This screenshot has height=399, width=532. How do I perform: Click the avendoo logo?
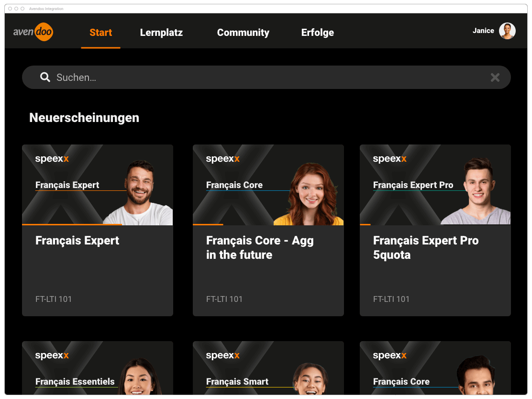tap(33, 32)
